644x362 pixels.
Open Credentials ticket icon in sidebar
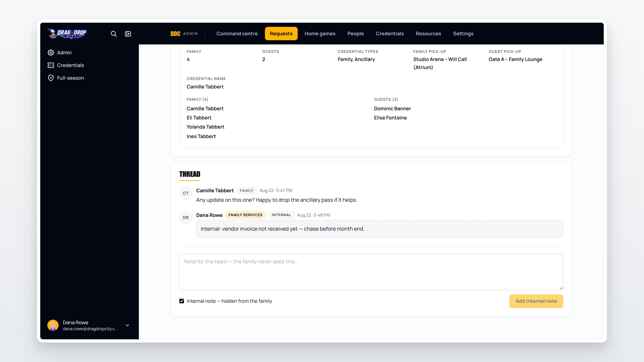(51, 65)
